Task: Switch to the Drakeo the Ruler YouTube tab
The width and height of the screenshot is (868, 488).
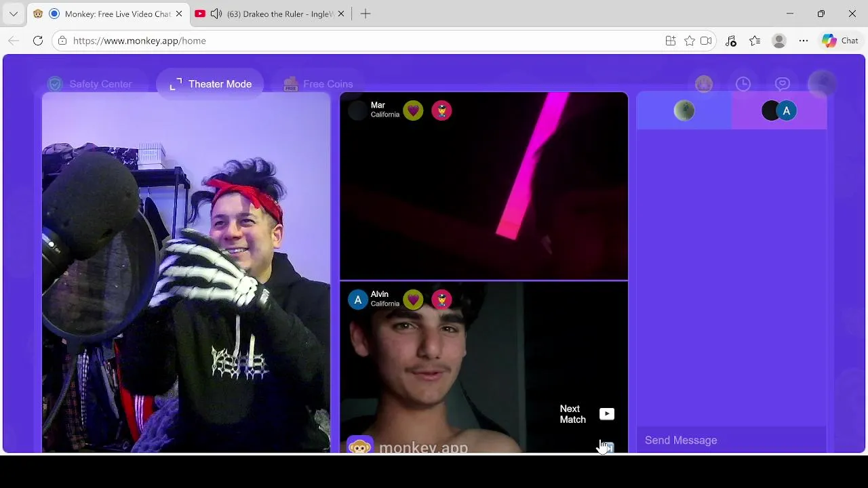Action: click(271, 14)
